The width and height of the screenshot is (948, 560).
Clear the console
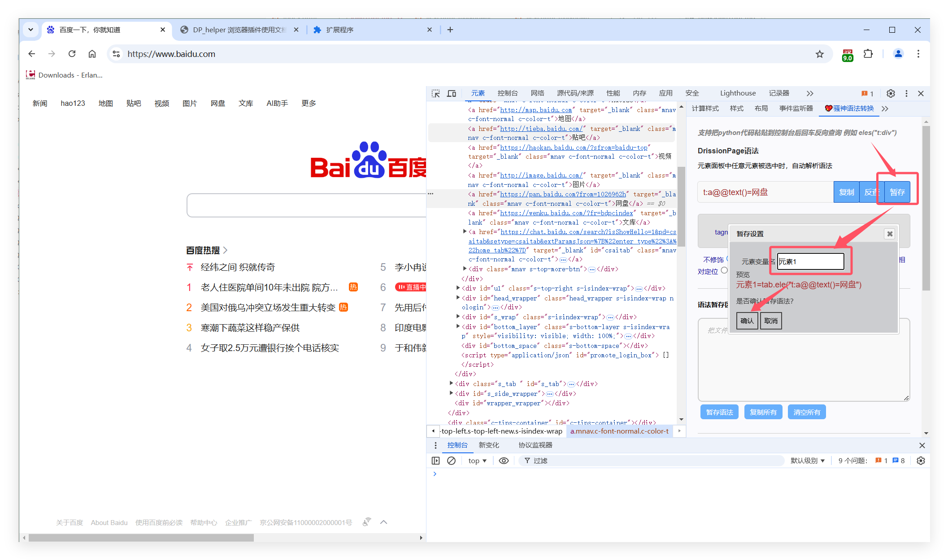coord(452,460)
